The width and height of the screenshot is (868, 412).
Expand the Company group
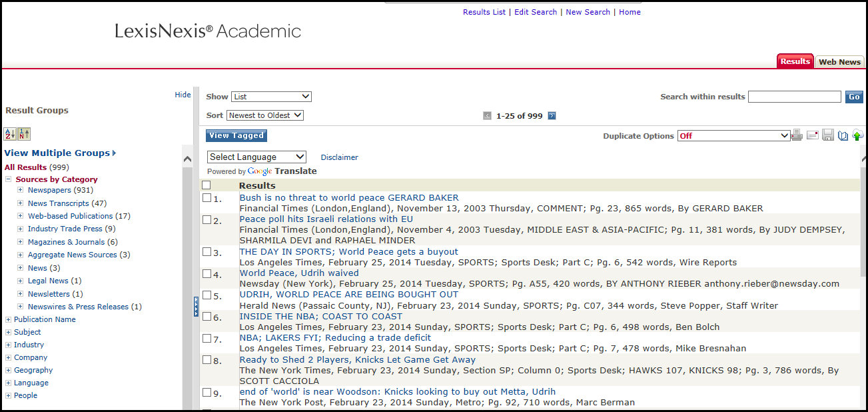click(x=9, y=358)
